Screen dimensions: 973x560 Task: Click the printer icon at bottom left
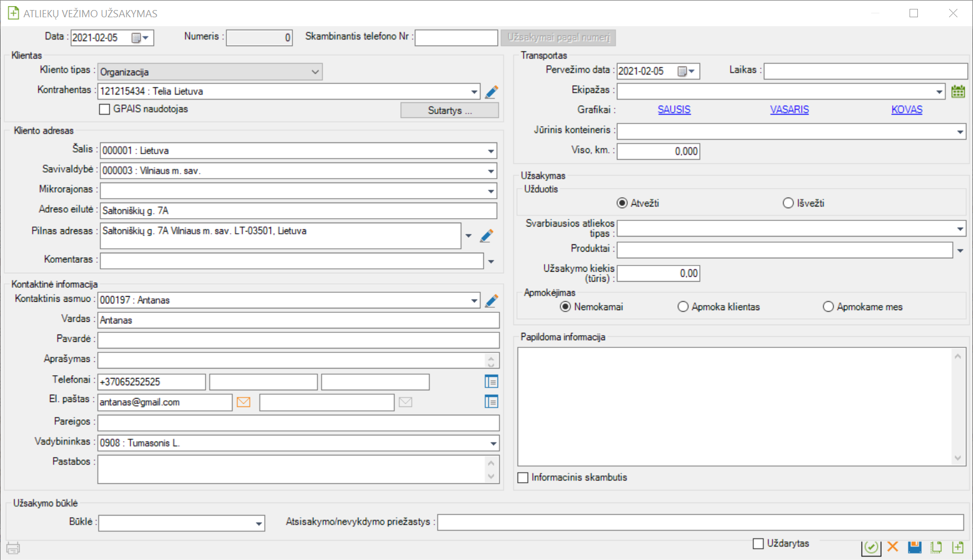pos(13,548)
